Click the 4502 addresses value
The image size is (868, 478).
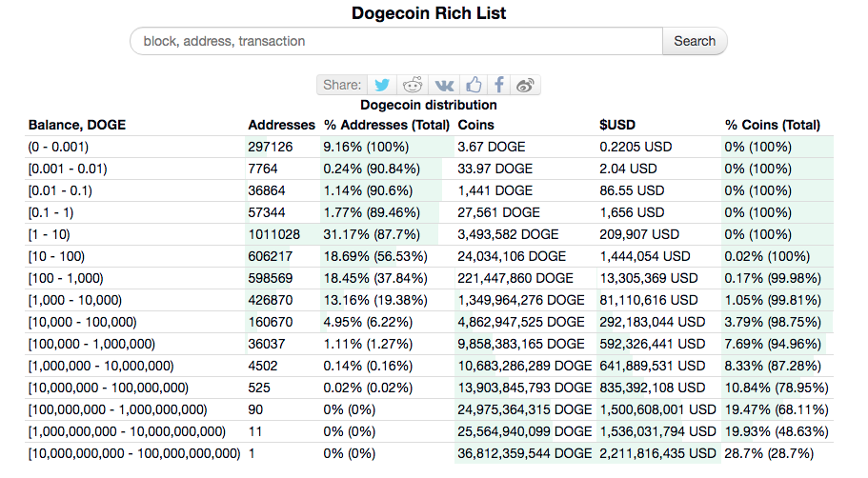pyautogui.click(x=263, y=367)
